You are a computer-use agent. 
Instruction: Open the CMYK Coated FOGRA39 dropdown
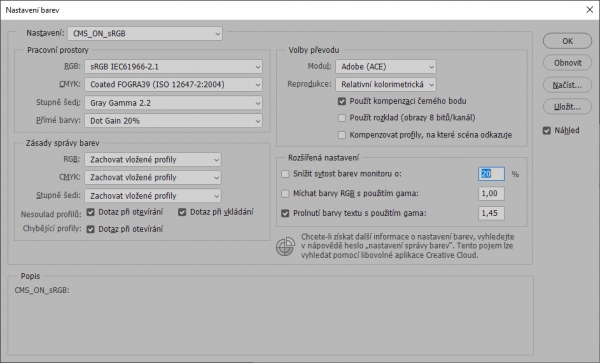click(x=173, y=85)
